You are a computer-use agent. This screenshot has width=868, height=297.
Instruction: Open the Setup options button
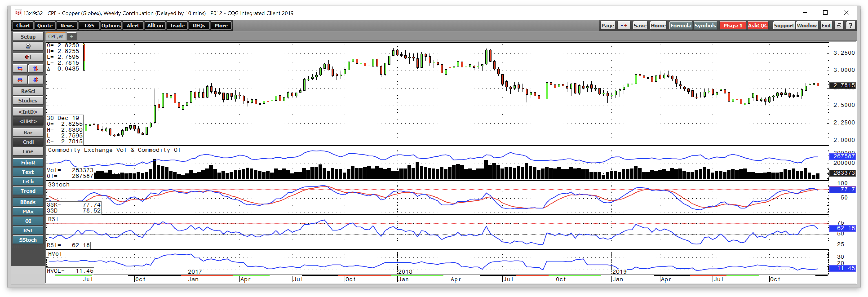28,36
